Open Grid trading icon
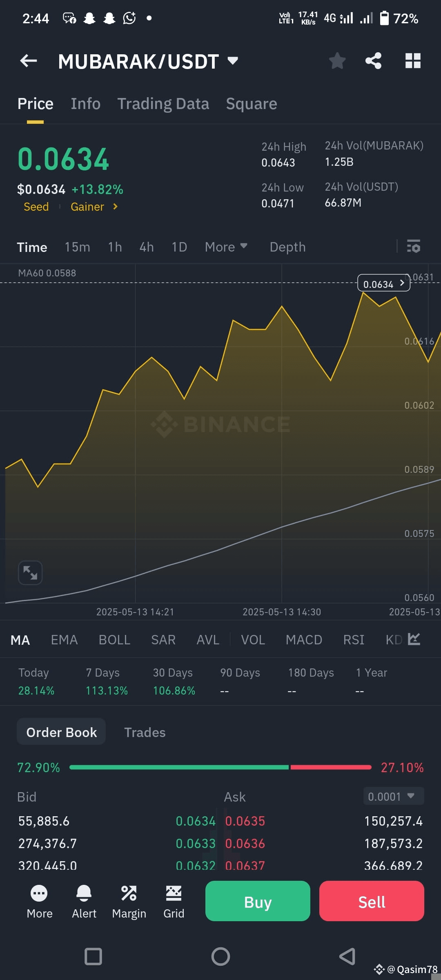The height and width of the screenshot is (980, 441). 174,902
